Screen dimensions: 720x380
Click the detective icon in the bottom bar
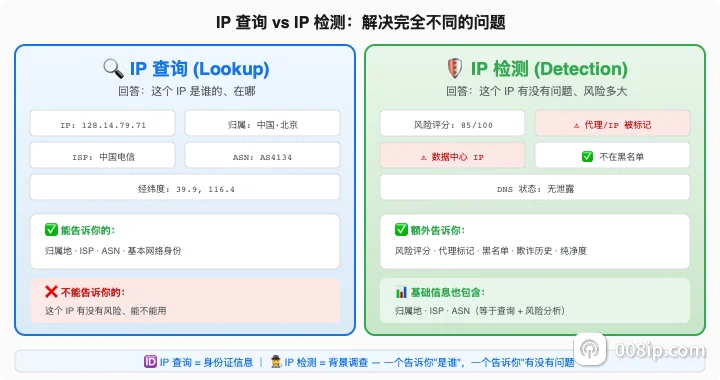[x=276, y=362]
